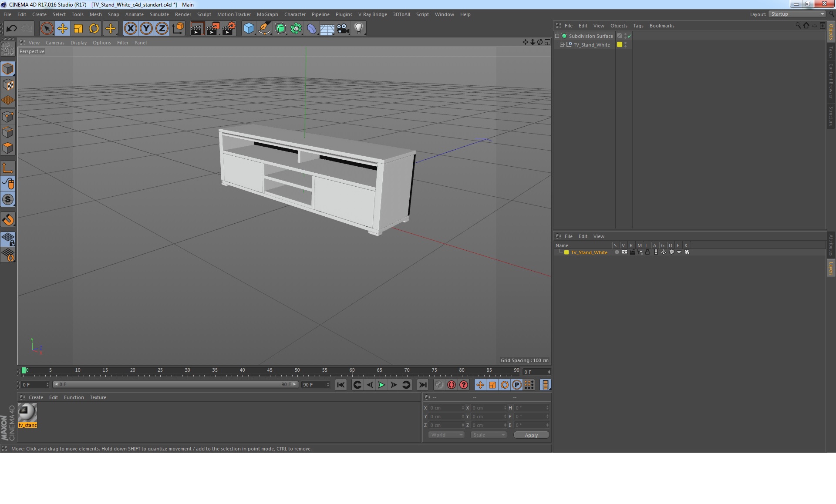Open Object Manager Tags menu

[x=638, y=26]
